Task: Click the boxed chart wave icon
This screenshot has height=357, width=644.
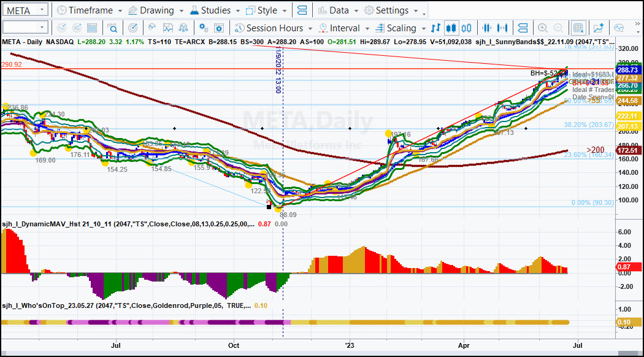Action: pyautogui.click(x=167, y=28)
